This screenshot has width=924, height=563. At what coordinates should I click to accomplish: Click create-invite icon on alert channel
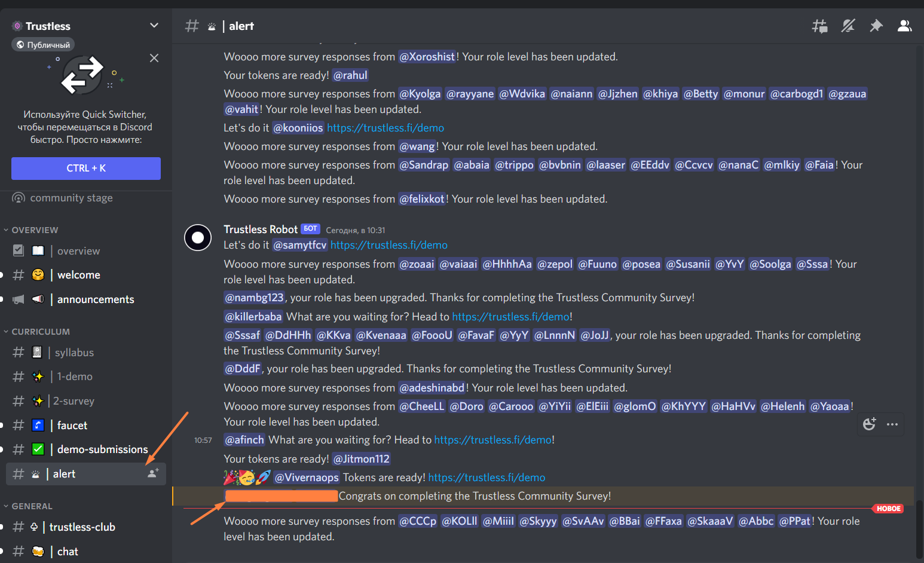[x=153, y=473]
